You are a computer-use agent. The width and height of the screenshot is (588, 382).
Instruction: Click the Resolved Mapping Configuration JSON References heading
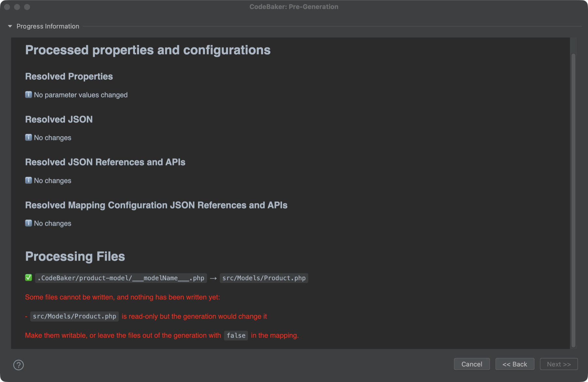[x=156, y=205]
